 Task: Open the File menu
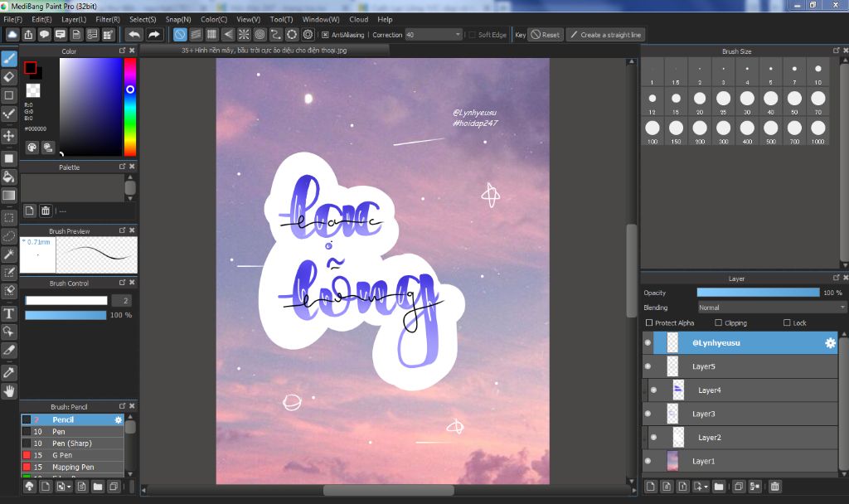point(13,20)
